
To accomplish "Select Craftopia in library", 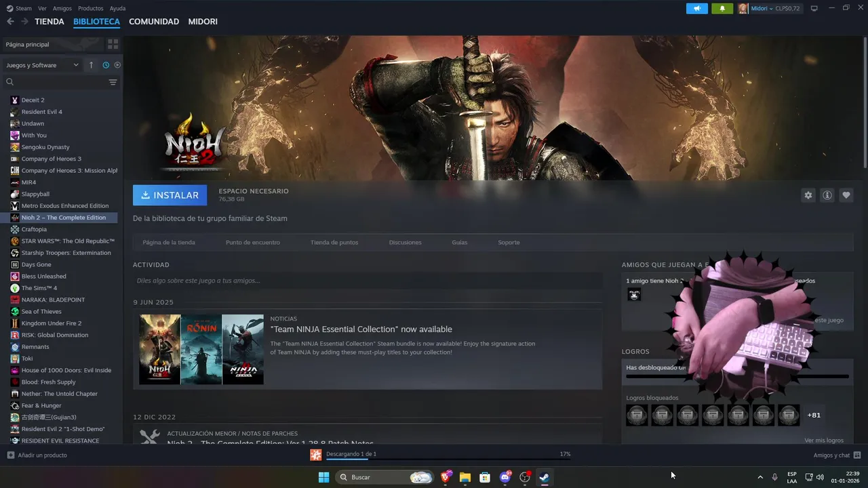I will (34, 229).
